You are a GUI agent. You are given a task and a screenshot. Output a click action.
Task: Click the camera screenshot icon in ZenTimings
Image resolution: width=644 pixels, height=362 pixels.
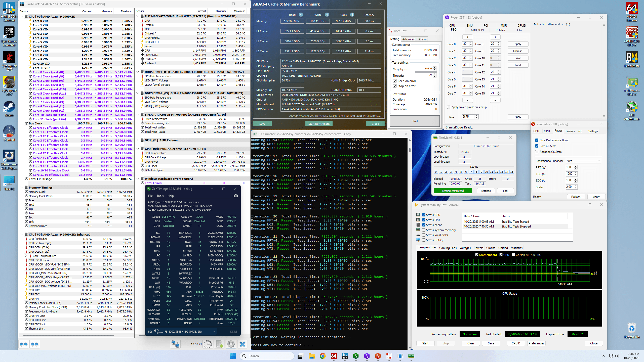pos(235,196)
